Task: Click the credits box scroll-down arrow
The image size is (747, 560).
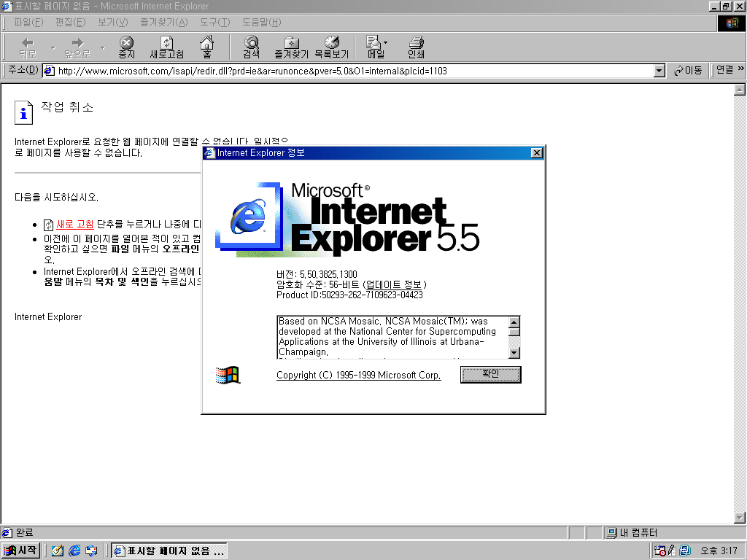Action: (x=514, y=353)
